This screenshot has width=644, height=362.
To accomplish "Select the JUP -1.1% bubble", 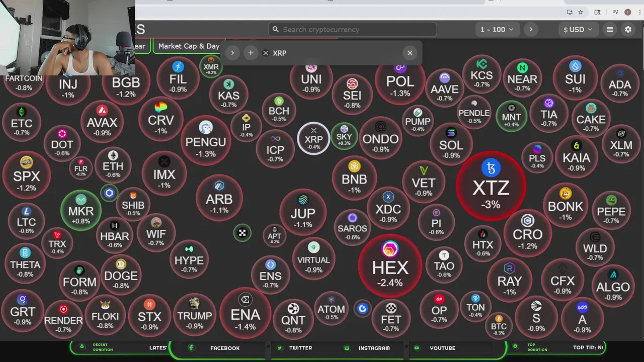I will [x=303, y=213].
